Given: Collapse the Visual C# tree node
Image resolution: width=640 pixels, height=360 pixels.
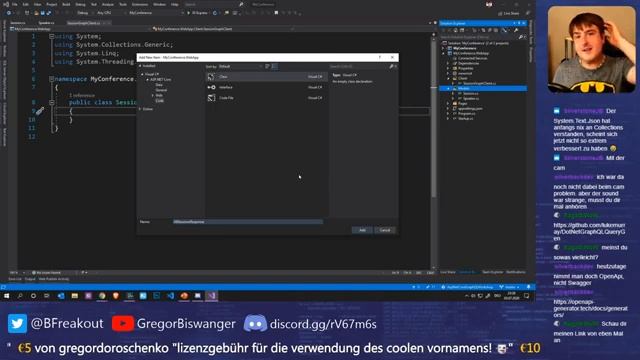Looking at the screenshot, I should pos(142,74).
